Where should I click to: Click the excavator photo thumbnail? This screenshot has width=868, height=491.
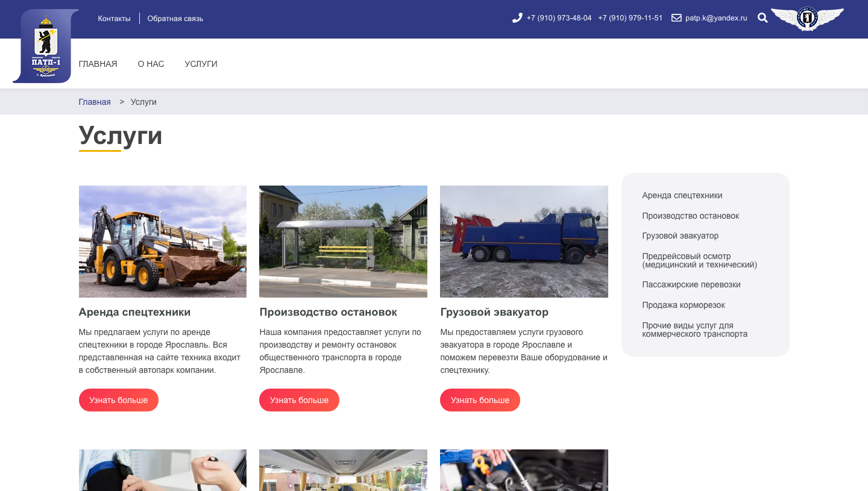click(162, 241)
